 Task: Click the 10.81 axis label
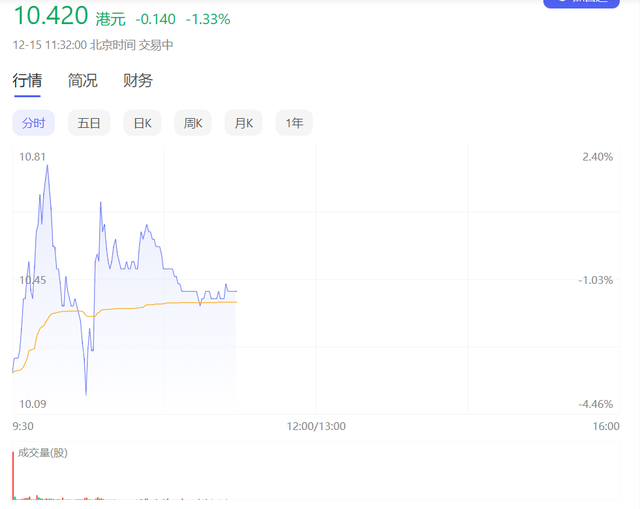(x=33, y=157)
